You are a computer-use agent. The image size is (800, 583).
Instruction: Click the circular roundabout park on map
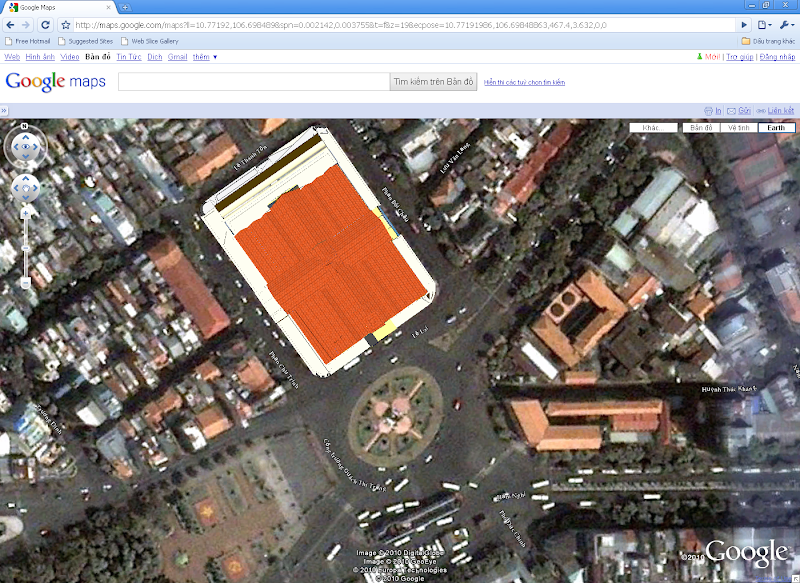coord(396,417)
